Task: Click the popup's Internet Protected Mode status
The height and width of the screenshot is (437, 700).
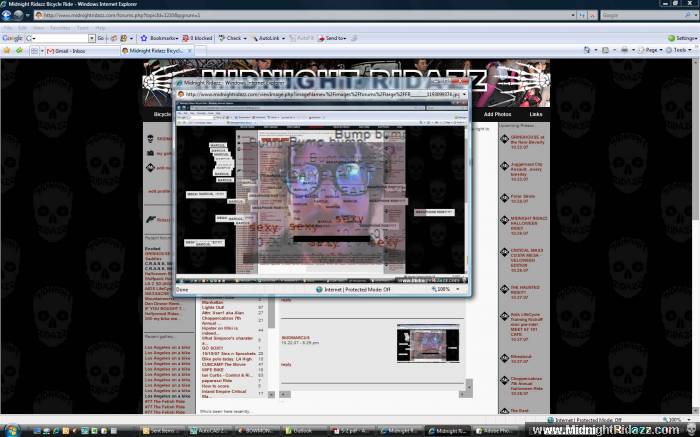Action: (353, 289)
